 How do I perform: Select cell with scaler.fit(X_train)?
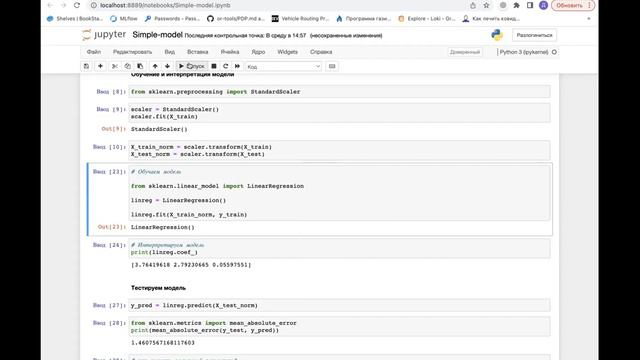(x=339, y=113)
